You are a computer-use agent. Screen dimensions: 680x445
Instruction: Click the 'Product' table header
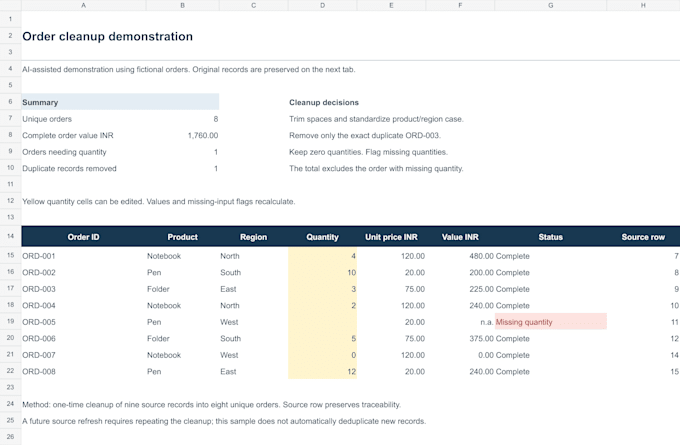point(183,237)
